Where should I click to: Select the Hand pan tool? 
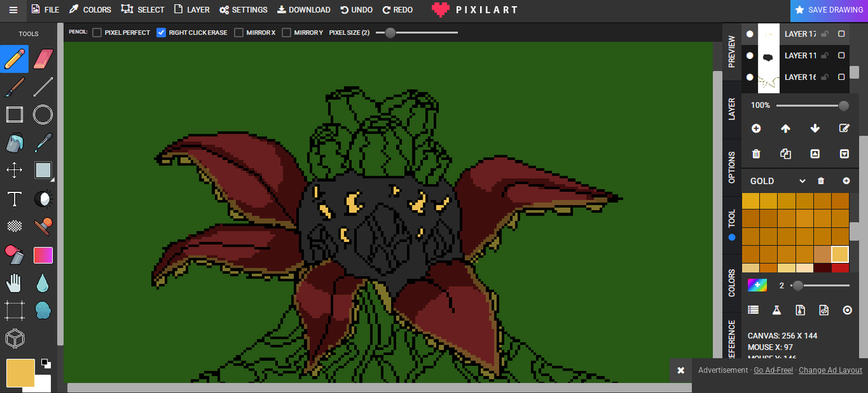14,283
